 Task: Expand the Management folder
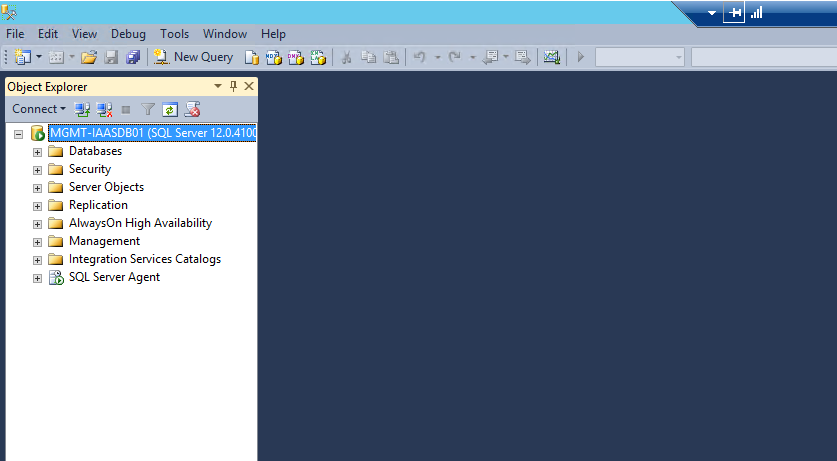coord(37,242)
